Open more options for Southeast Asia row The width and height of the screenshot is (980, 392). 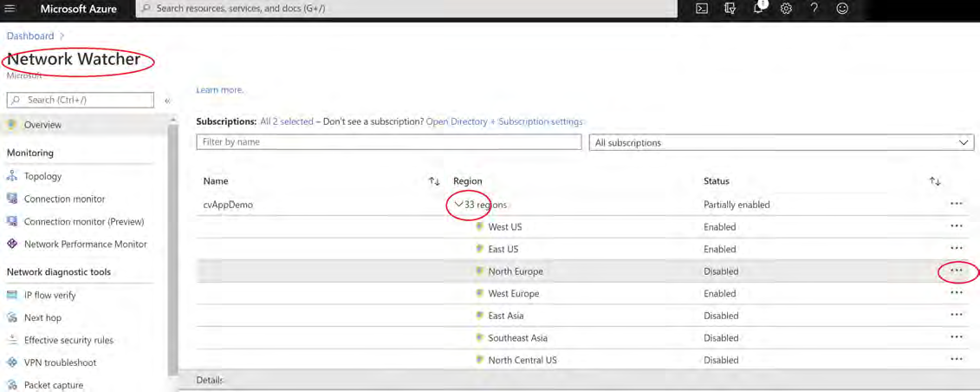tap(956, 337)
